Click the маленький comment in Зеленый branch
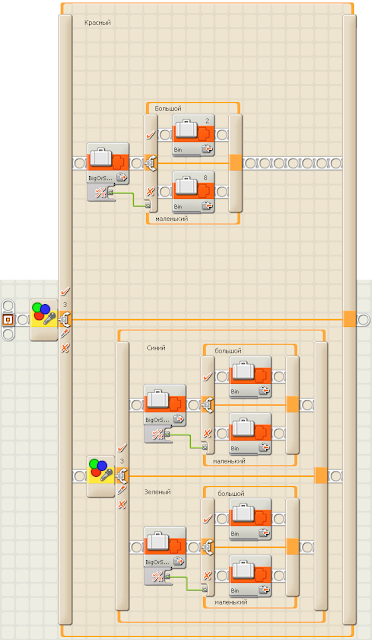 pyautogui.click(x=231, y=602)
